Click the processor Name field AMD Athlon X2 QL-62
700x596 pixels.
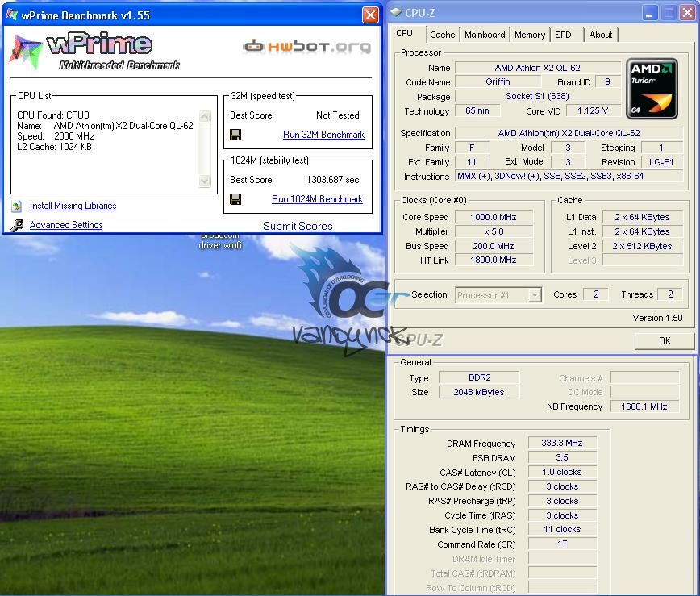[537, 68]
